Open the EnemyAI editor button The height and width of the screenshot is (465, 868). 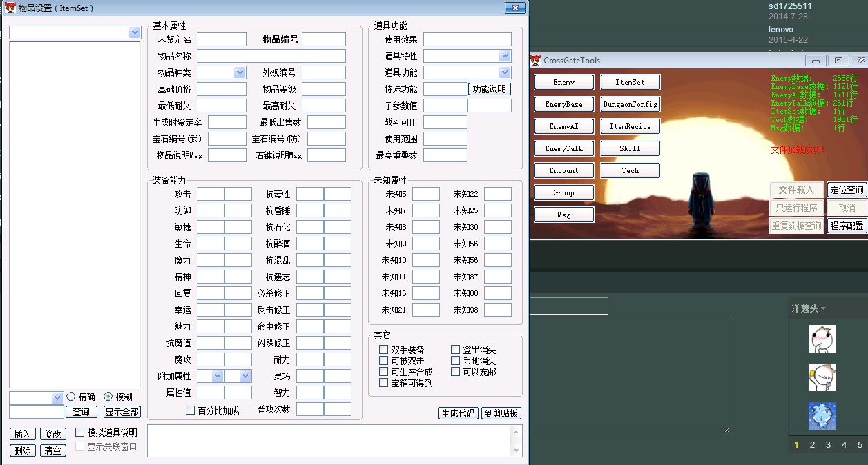(563, 126)
